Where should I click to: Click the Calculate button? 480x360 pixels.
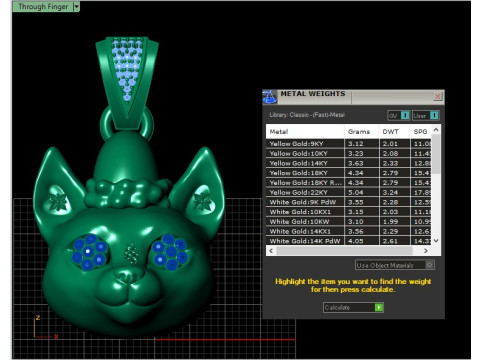[353, 307]
